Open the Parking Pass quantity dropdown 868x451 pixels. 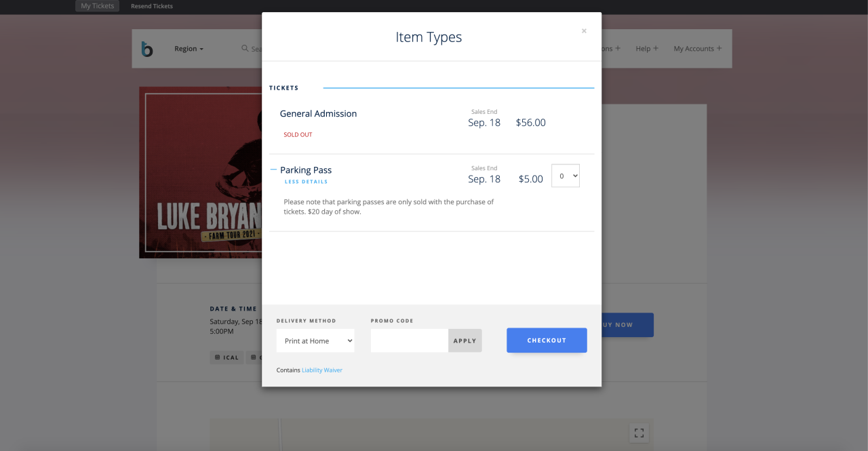click(x=565, y=176)
